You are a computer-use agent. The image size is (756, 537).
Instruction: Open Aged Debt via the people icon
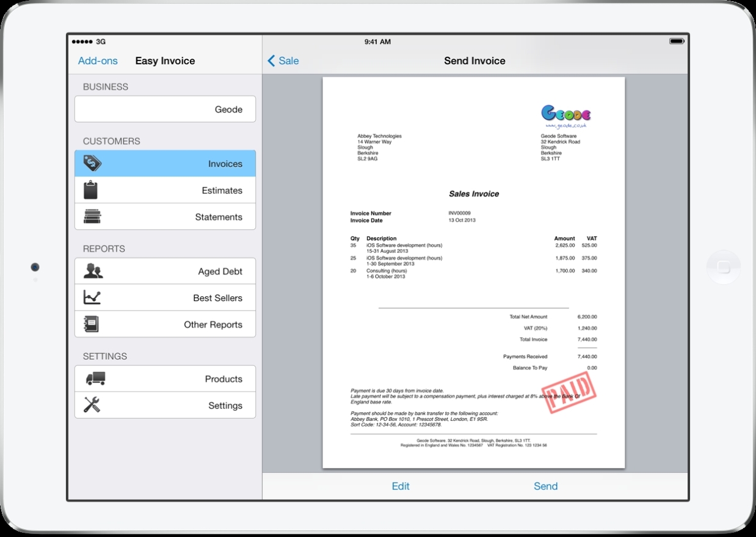[93, 271]
